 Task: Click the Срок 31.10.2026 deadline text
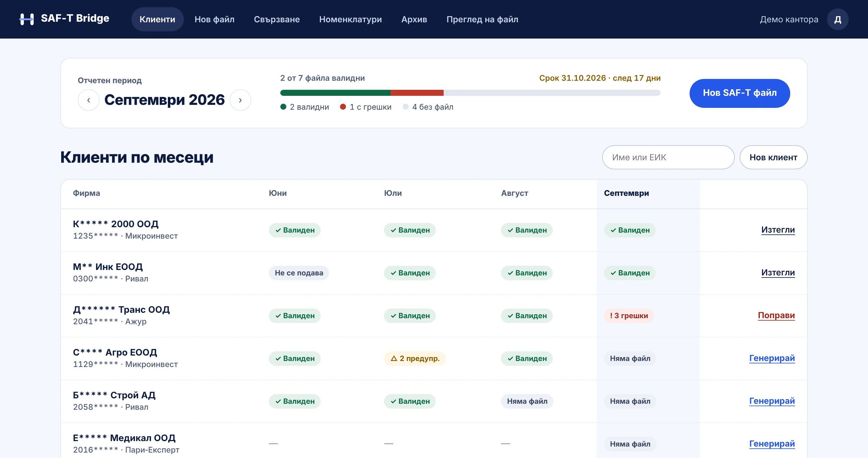[600, 78]
